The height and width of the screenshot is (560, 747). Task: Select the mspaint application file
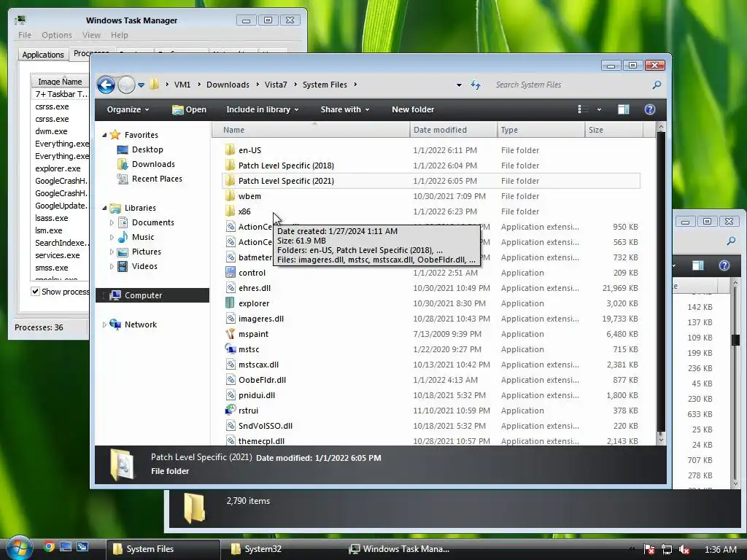tap(431, 334)
